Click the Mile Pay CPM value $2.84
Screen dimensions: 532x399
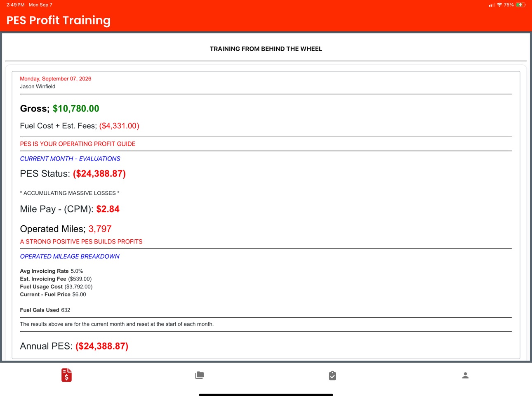tap(108, 209)
